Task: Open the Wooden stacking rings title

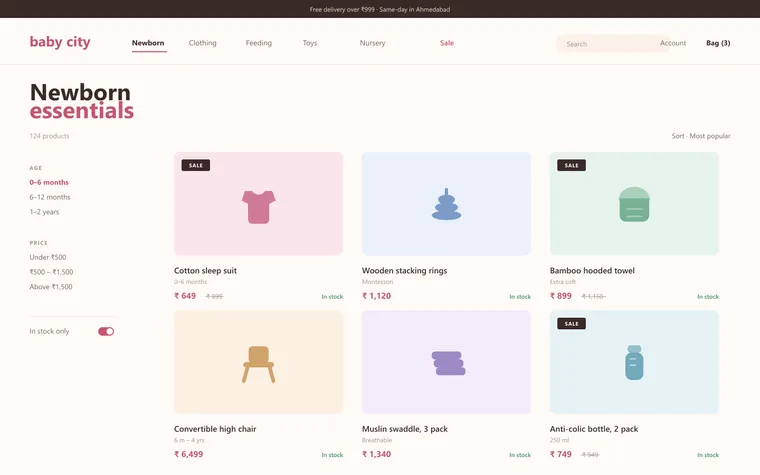Action: 404,270
